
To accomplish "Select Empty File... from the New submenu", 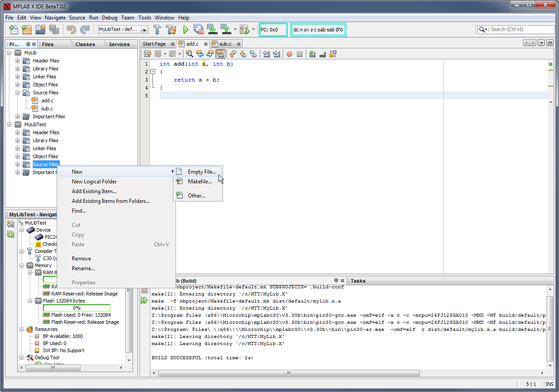I will [202, 172].
